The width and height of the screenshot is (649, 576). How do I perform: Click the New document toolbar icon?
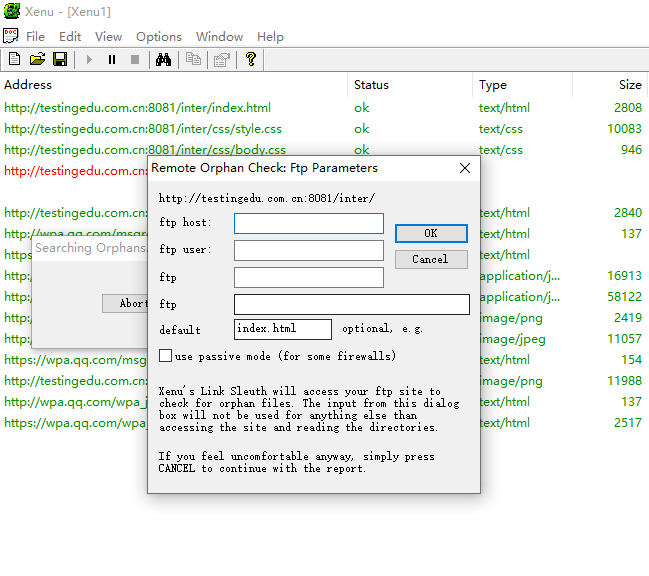click(x=14, y=60)
